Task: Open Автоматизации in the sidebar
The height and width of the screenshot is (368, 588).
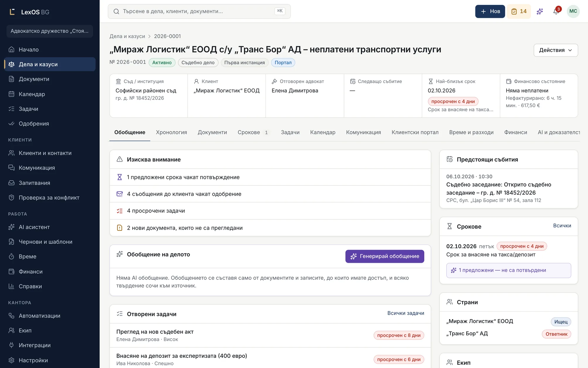Action: coord(50,316)
